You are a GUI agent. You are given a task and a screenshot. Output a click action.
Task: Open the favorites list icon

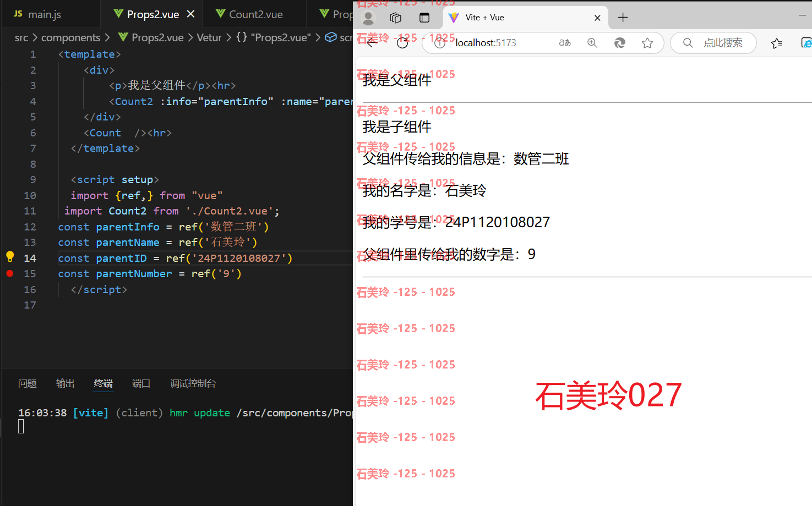777,43
